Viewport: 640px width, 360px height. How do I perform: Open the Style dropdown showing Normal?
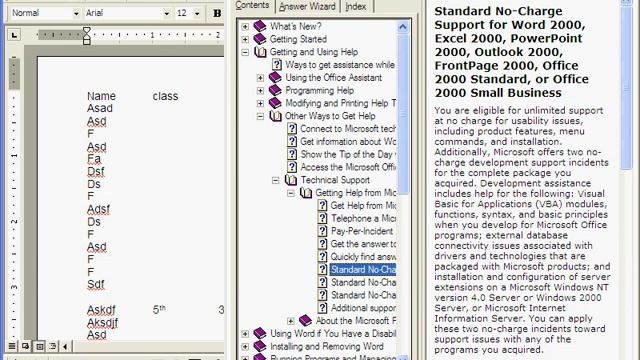point(76,13)
